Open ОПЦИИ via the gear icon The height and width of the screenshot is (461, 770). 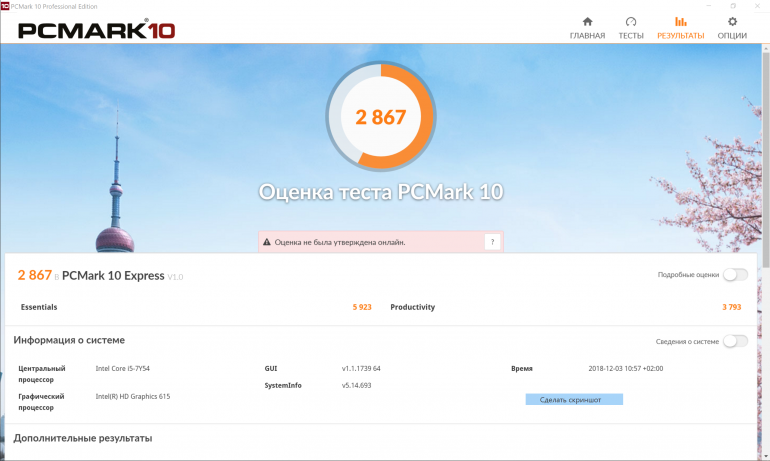click(732, 21)
